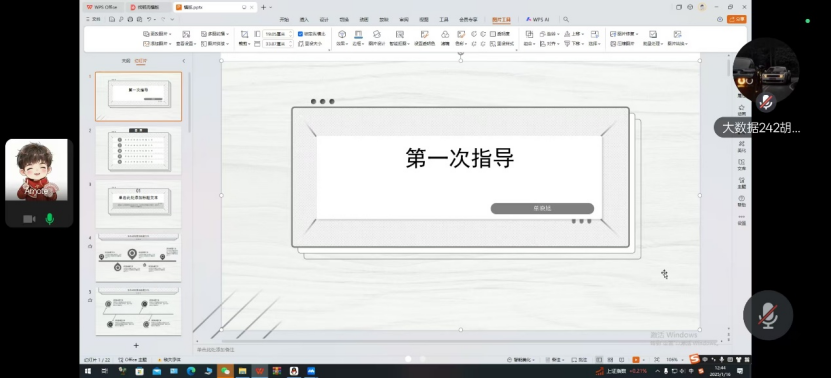Click the reading view icon in status bar
831x378 pixels.
click(622, 359)
